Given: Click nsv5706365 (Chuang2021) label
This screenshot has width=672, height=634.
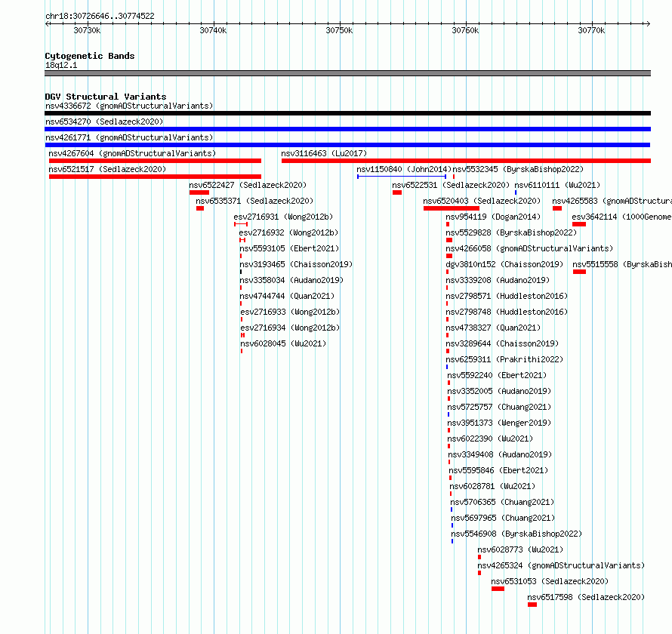Looking at the screenshot, I should click(502, 502).
